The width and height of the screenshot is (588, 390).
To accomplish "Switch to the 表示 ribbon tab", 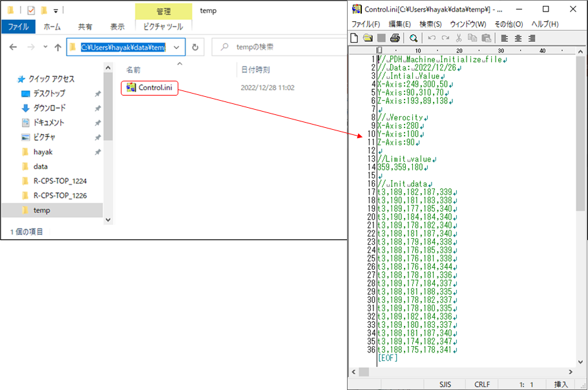I will click(117, 27).
